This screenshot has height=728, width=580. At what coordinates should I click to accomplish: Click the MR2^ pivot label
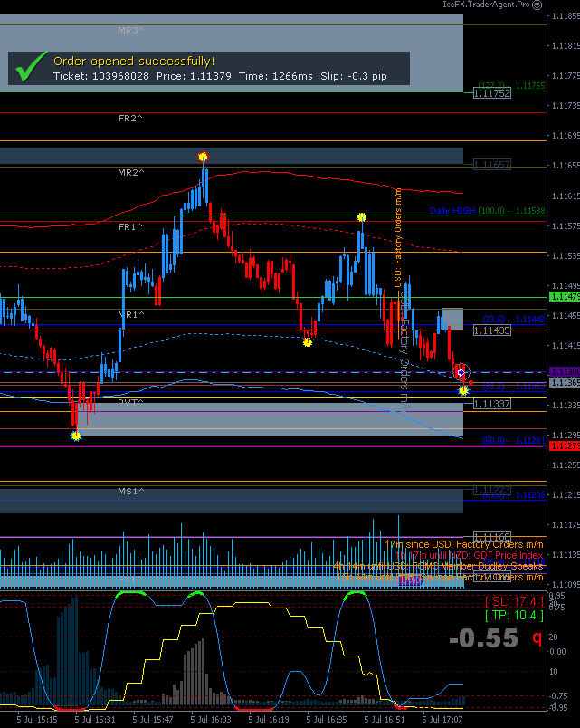pyautogui.click(x=131, y=173)
